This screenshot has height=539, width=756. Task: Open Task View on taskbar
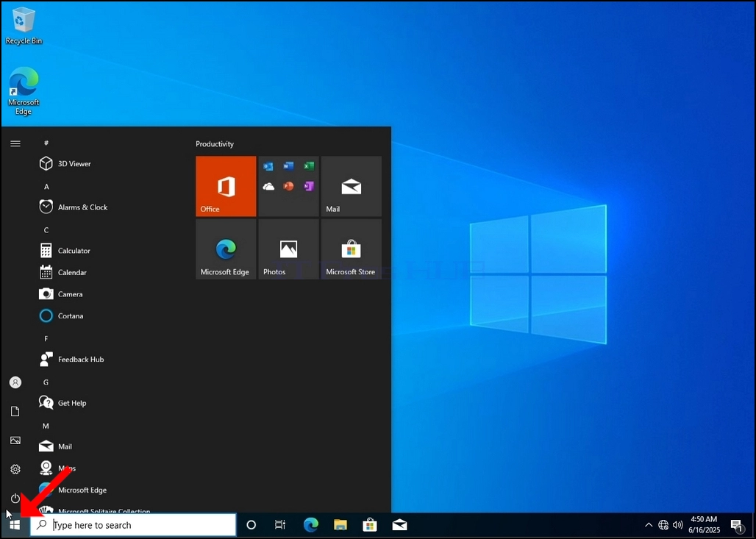coord(280,524)
